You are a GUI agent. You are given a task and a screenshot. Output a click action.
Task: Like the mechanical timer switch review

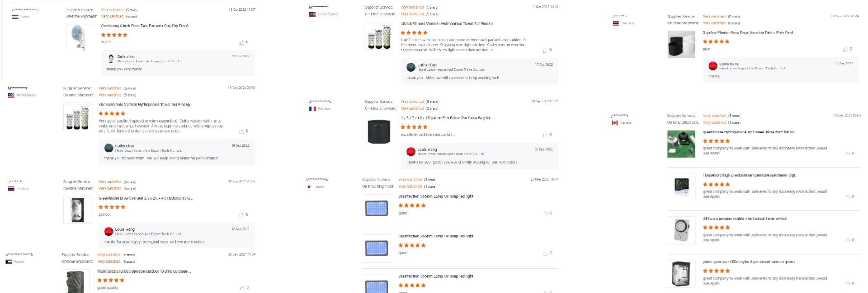[x=848, y=240]
